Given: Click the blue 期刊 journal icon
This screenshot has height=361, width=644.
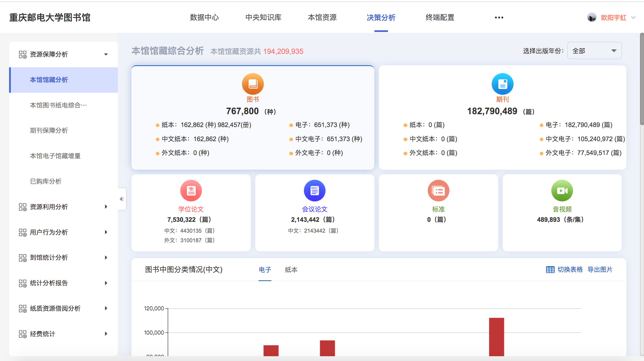Looking at the screenshot, I should point(503,84).
